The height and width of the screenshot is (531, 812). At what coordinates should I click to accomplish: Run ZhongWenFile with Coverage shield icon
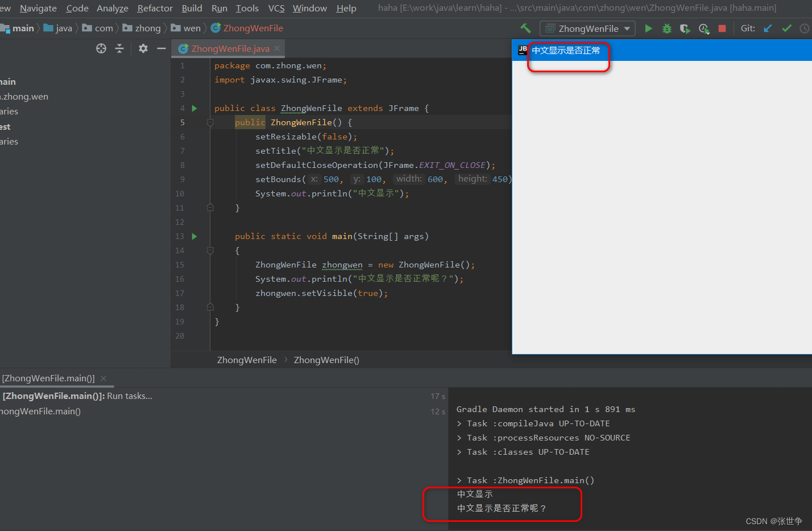[685, 28]
